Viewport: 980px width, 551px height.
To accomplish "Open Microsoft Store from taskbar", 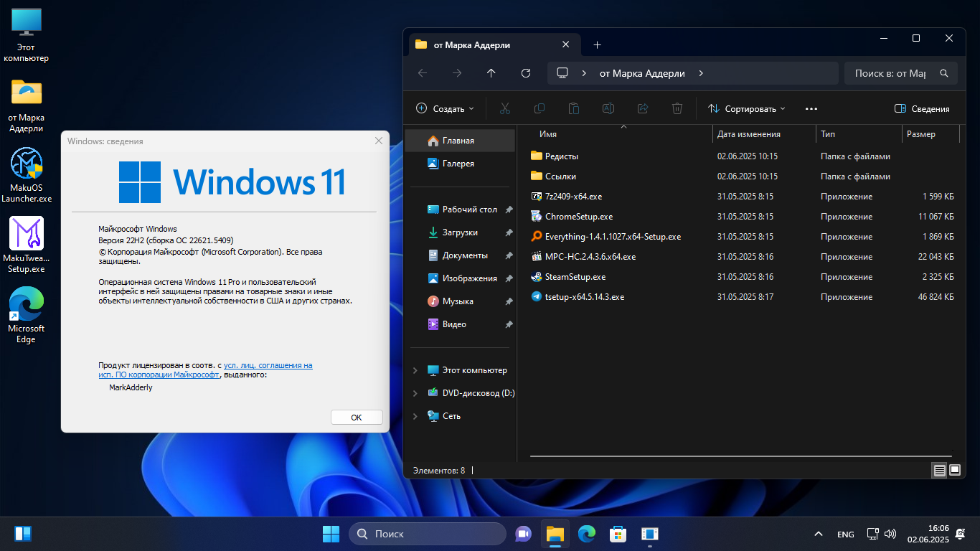I will (x=618, y=534).
